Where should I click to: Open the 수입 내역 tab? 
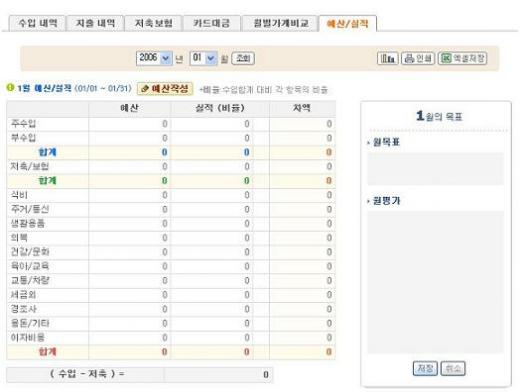point(37,23)
